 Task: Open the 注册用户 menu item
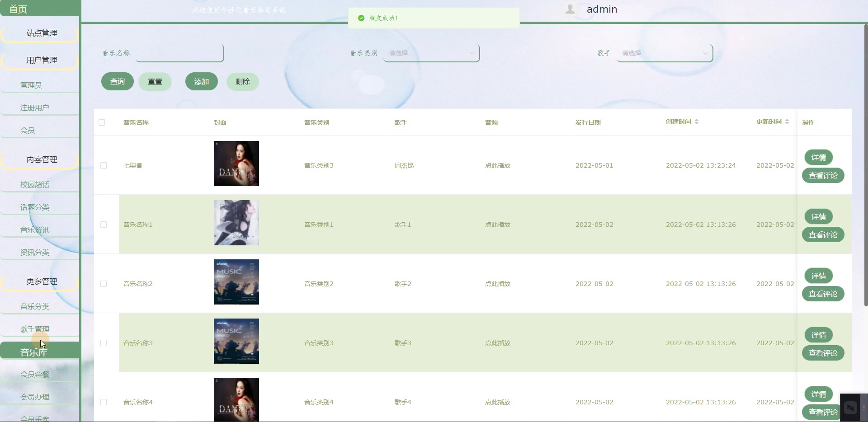pyautogui.click(x=40, y=108)
